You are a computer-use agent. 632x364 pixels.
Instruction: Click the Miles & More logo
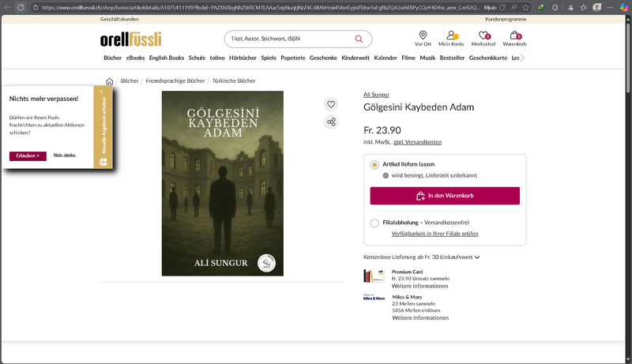[x=374, y=297]
